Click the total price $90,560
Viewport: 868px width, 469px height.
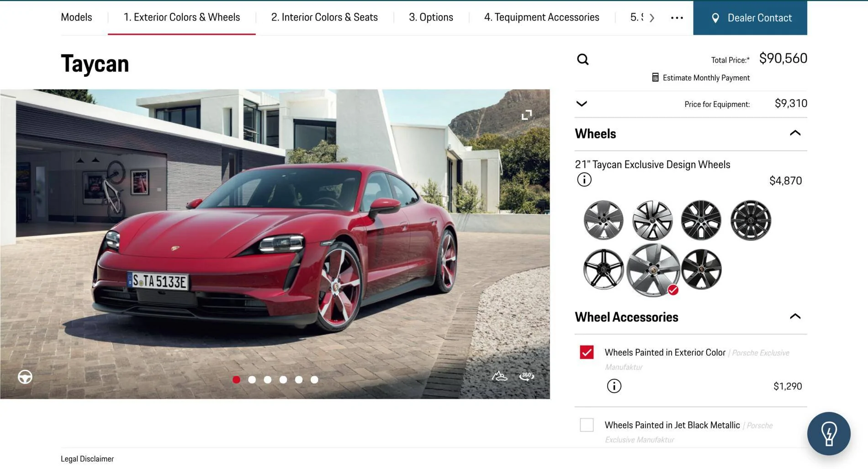783,59
